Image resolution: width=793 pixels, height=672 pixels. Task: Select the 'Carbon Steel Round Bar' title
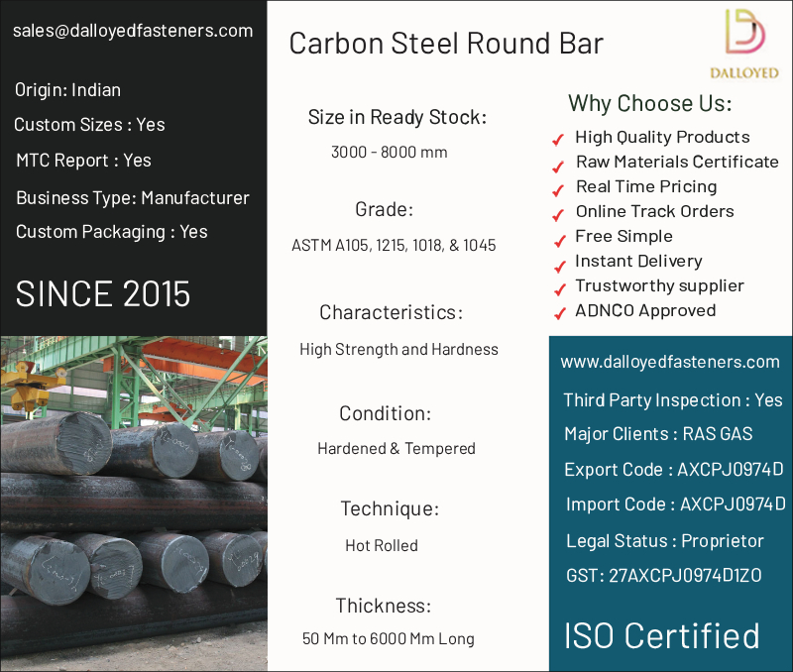pos(446,44)
